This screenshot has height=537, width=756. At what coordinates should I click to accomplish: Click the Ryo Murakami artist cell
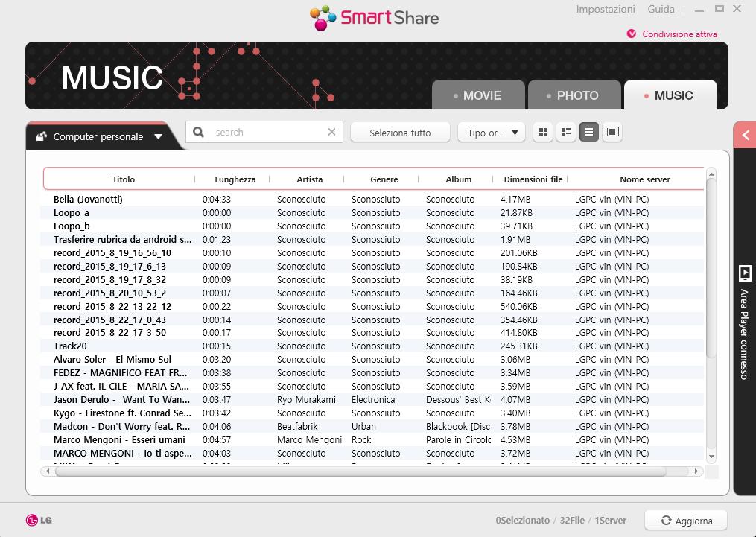click(x=307, y=400)
